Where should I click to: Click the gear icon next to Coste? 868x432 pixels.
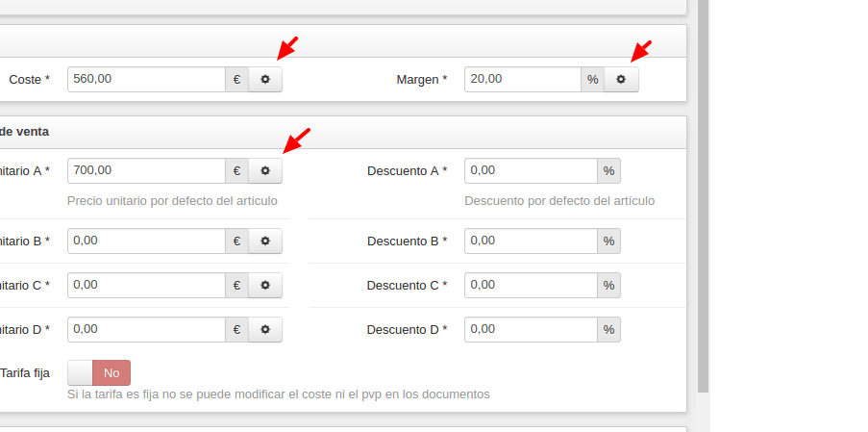click(x=265, y=79)
